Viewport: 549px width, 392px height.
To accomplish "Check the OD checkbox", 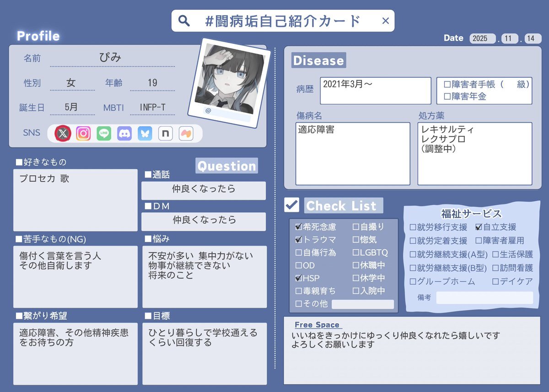I will click(299, 265).
